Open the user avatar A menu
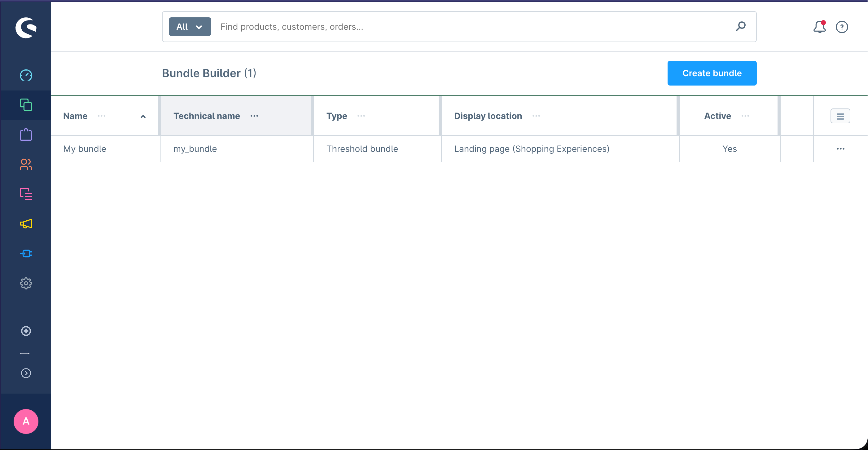Image resolution: width=868 pixels, height=450 pixels. click(x=26, y=421)
